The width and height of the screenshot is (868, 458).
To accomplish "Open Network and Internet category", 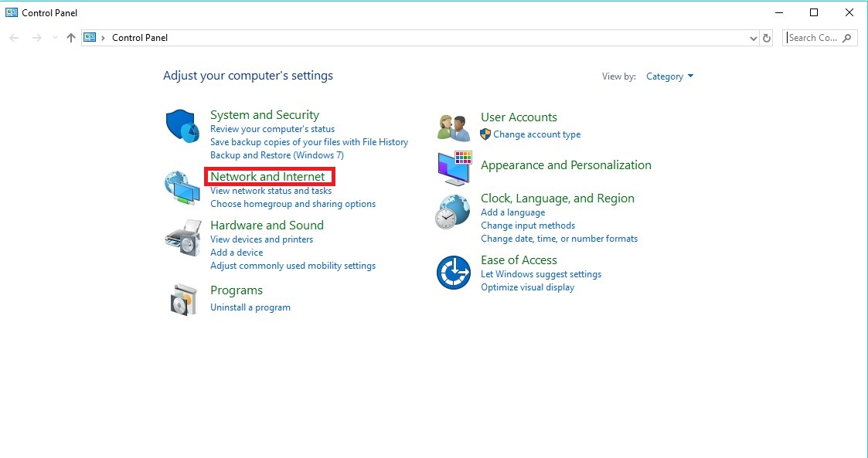I will [x=267, y=176].
